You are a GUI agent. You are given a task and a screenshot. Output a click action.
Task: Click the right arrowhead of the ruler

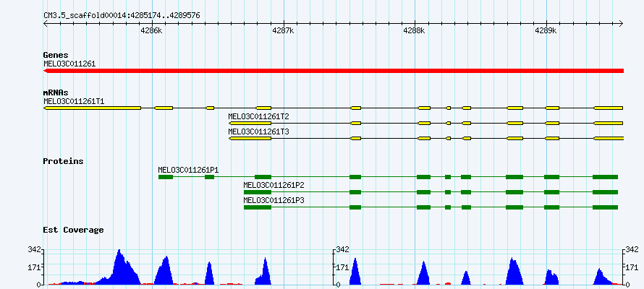click(x=622, y=23)
